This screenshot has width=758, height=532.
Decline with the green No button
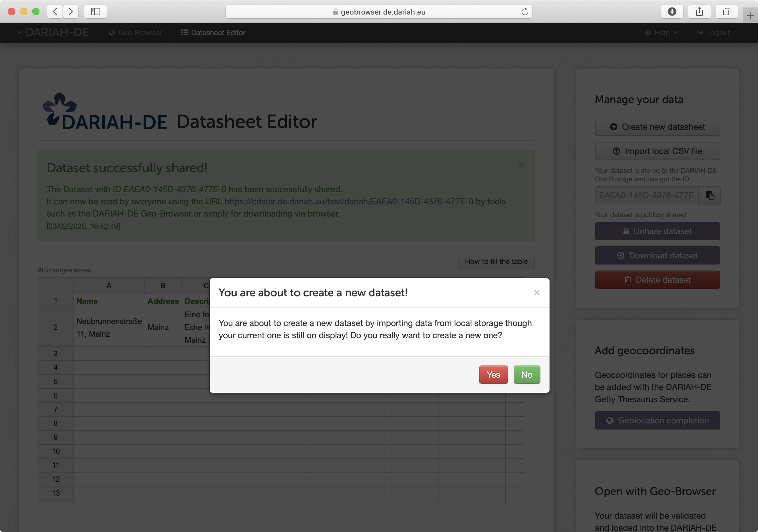point(526,375)
